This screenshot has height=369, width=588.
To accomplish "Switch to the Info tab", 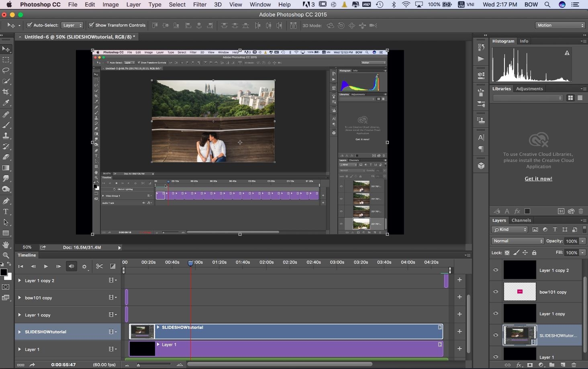I will pyautogui.click(x=524, y=41).
